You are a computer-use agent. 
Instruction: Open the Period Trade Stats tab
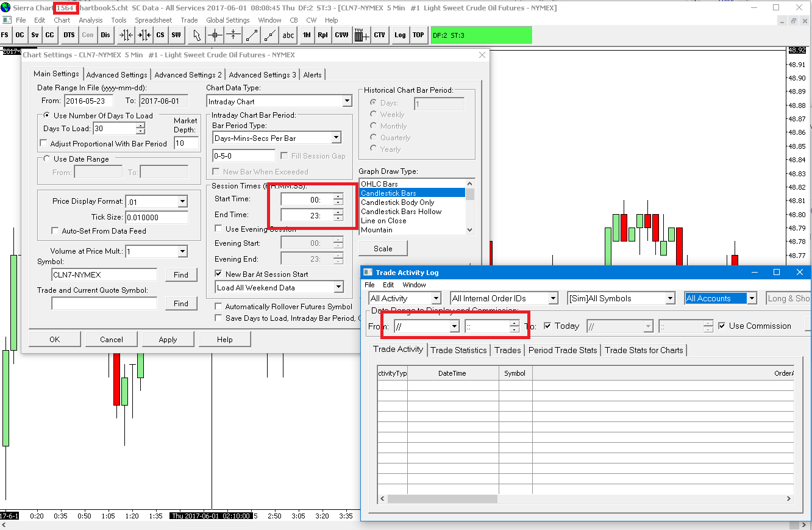[563, 350]
